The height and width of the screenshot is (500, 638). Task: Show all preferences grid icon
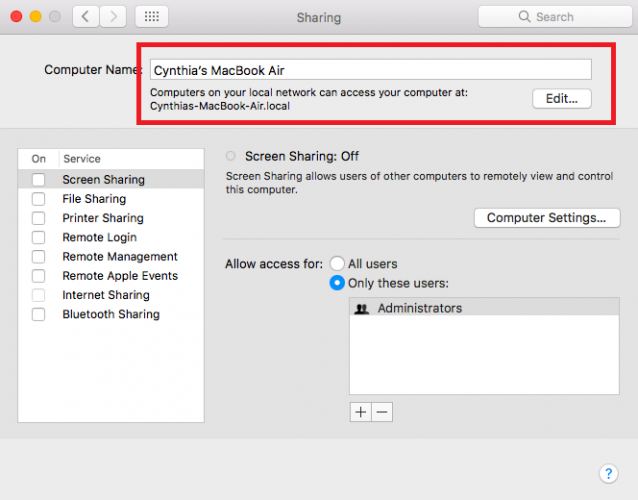point(152,16)
